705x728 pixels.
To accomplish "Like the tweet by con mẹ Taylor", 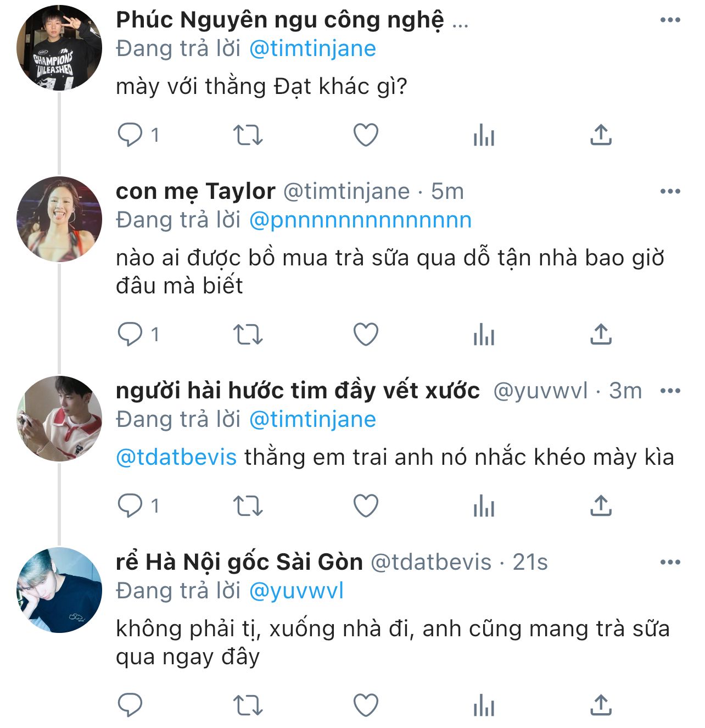I will [366, 334].
